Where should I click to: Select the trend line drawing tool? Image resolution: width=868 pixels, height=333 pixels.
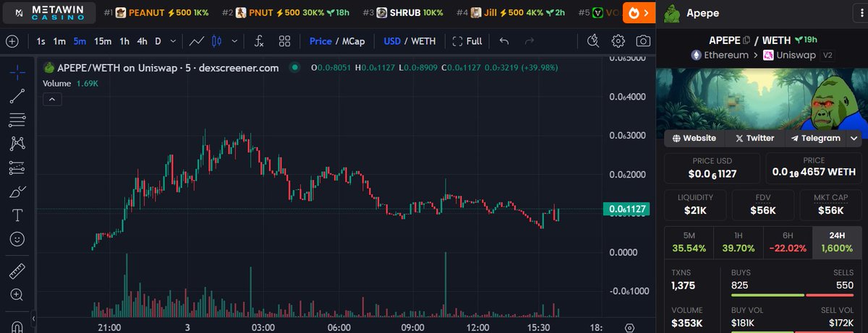tap(18, 95)
